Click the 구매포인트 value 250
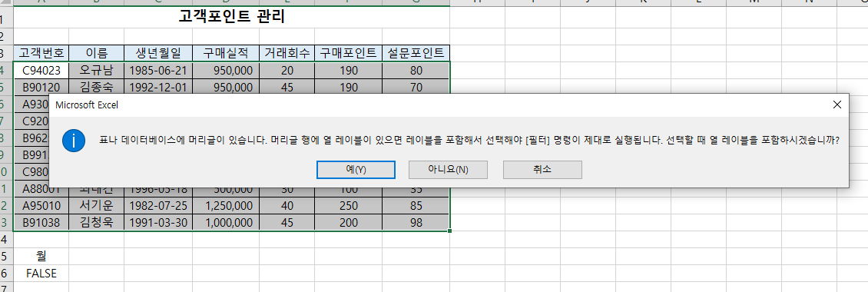Screen dimensions: 868x292 tap(348, 206)
